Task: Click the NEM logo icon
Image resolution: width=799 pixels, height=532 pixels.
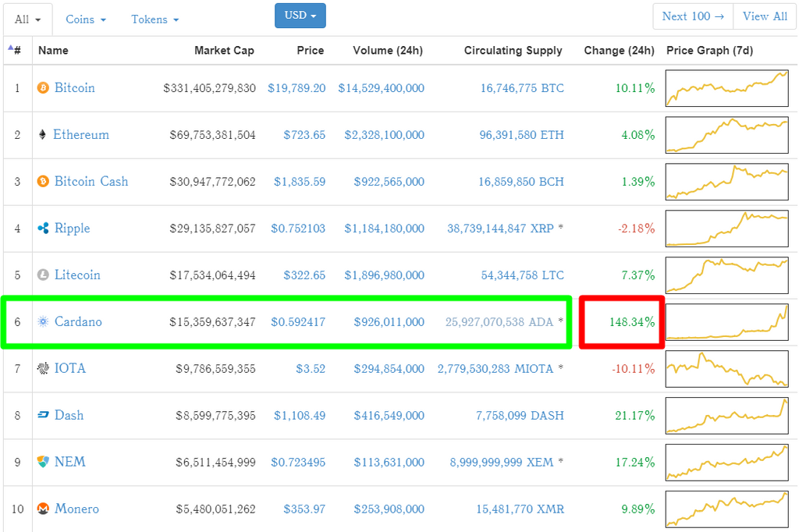Action: [44, 463]
